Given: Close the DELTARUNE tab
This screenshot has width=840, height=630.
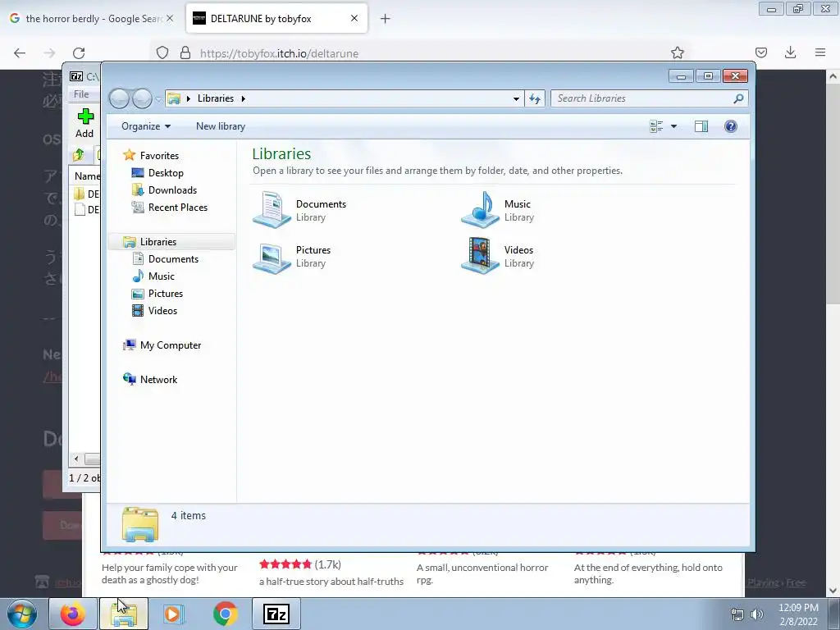Looking at the screenshot, I should (354, 18).
